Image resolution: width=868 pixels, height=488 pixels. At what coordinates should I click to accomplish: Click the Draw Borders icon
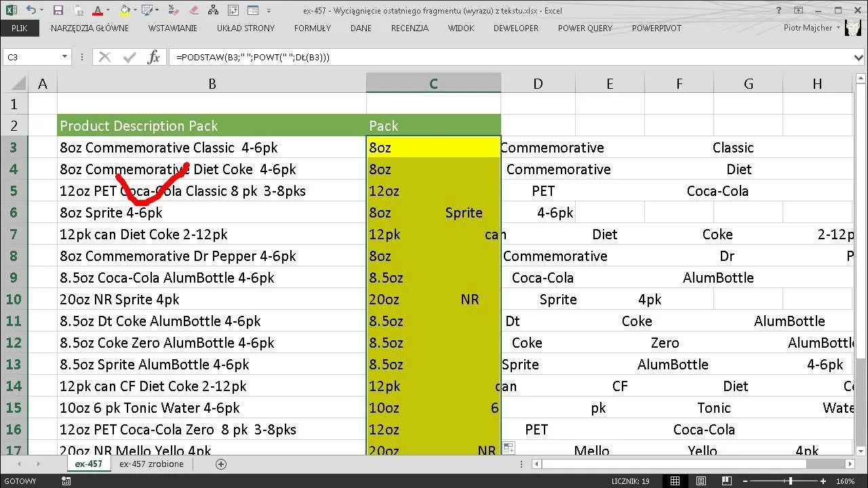[x=146, y=9]
